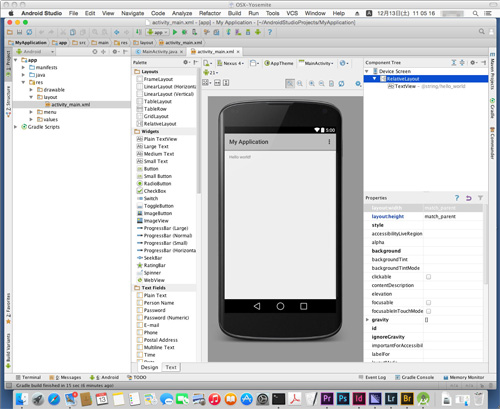
Task: Toggle the focusable property checkbox
Action: (x=429, y=302)
